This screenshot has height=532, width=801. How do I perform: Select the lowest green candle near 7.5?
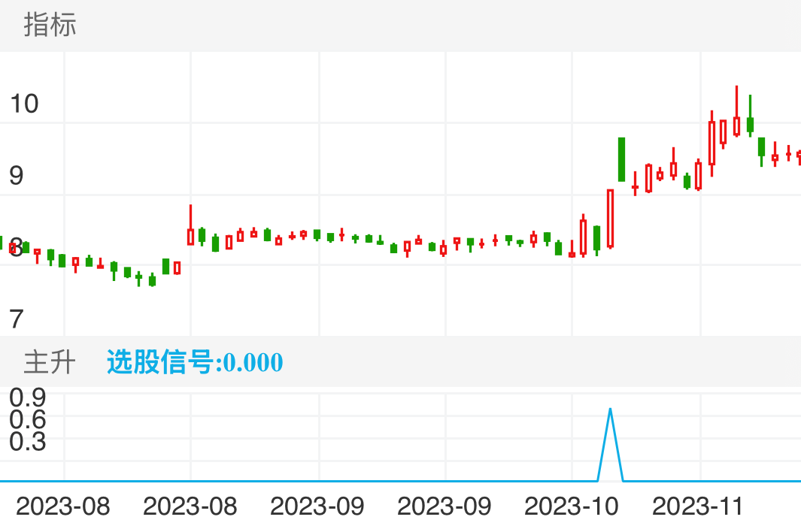click(x=152, y=280)
